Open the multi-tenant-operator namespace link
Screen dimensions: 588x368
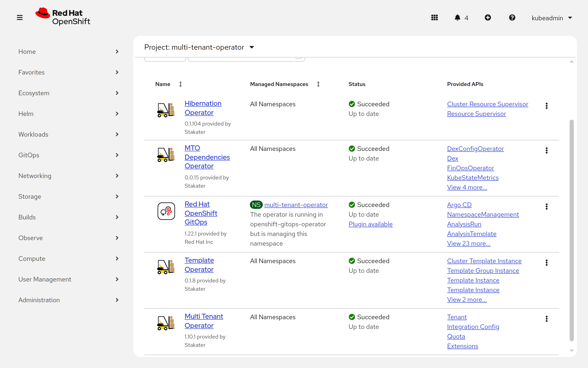[x=296, y=205]
